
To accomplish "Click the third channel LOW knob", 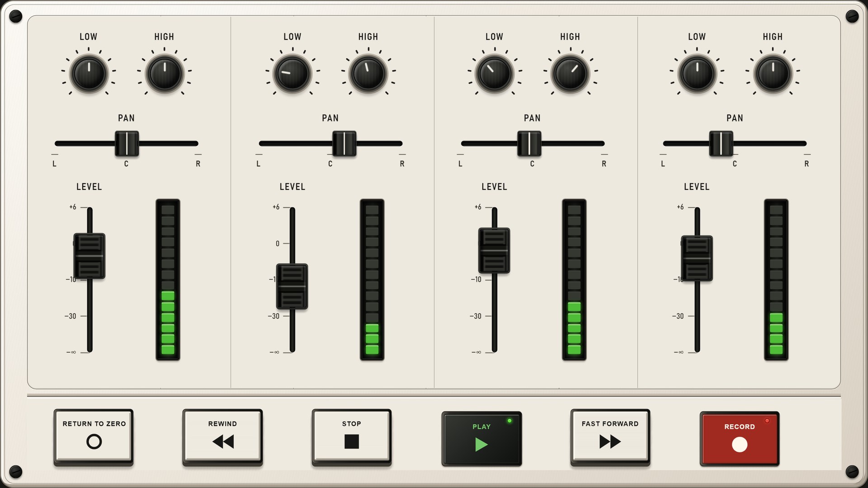I will tap(495, 74).
